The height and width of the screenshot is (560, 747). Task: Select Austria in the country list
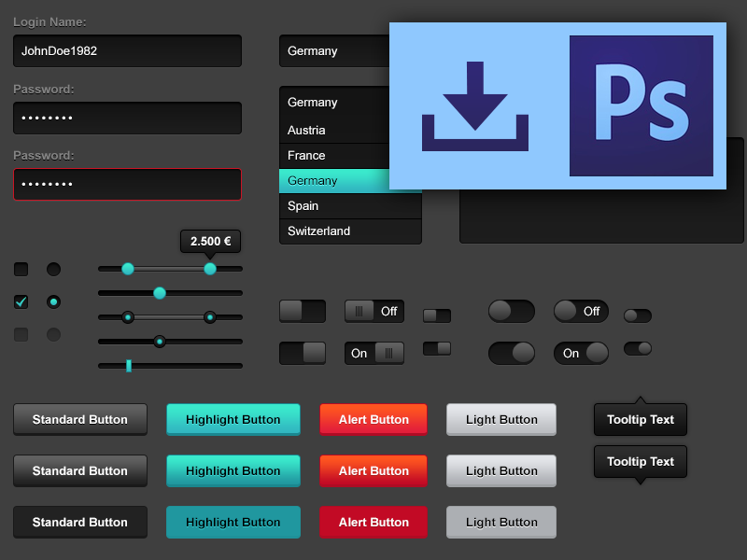coord(334,130)
